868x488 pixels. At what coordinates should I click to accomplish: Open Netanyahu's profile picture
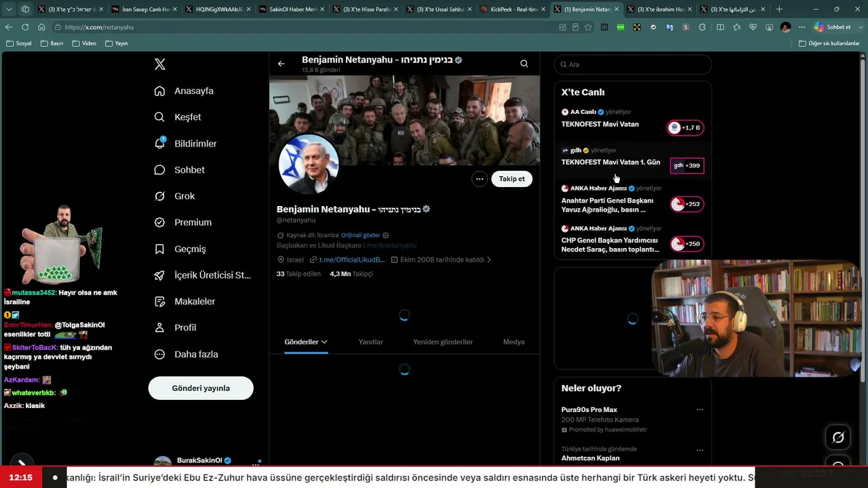[x=309, y=163]
